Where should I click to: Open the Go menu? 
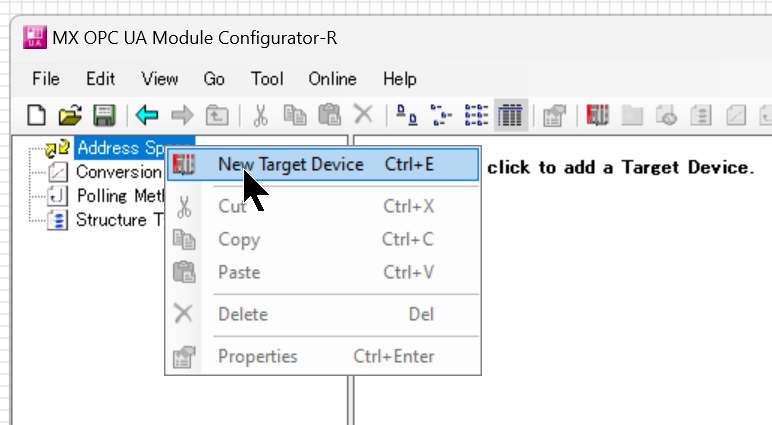tap(214, 79)
